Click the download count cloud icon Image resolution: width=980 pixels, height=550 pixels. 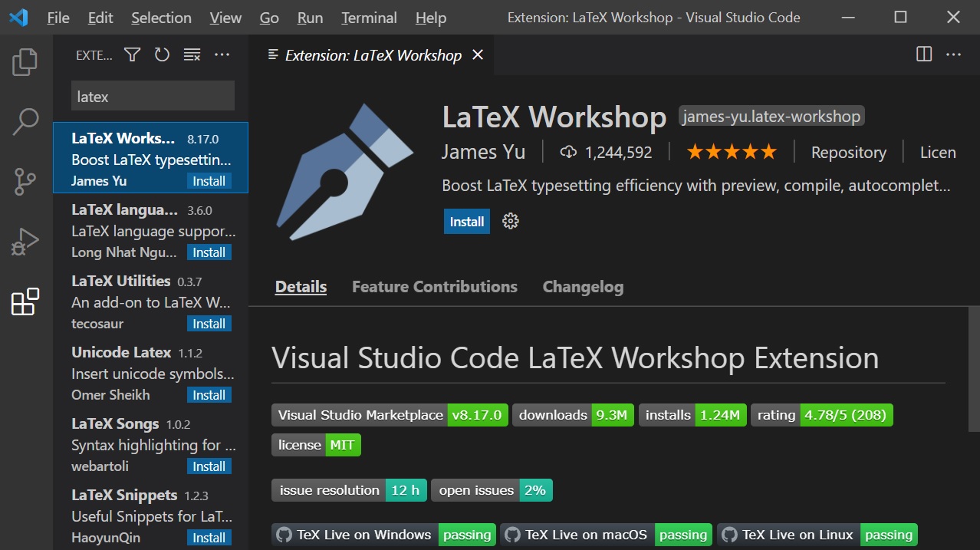pos(568,153)
